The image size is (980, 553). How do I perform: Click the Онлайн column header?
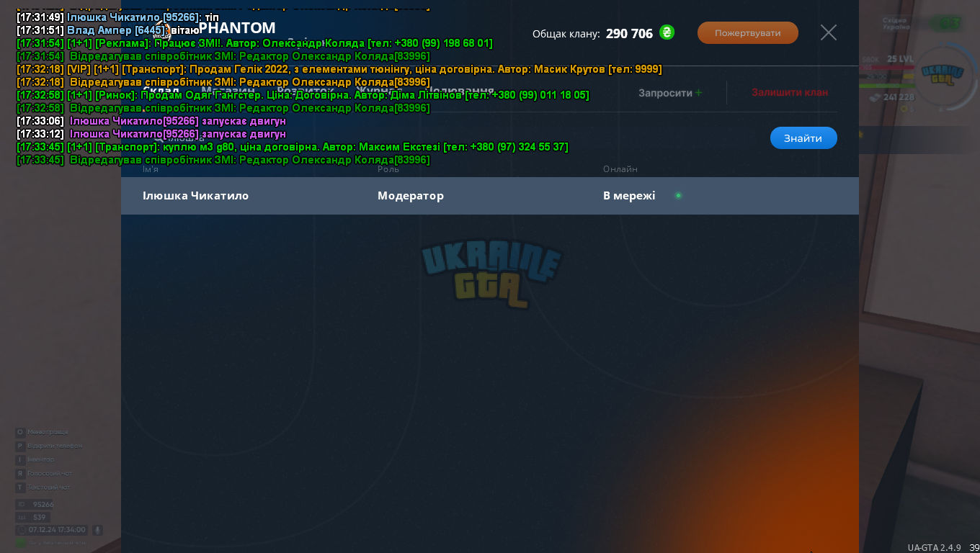point(620,169)
